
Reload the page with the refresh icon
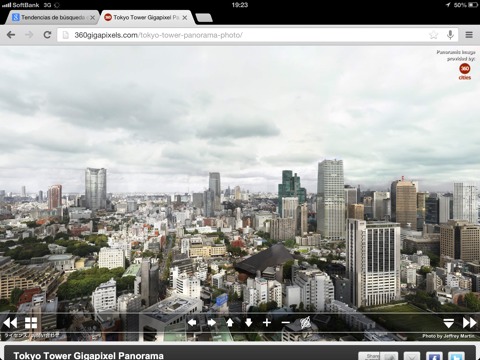coord(47,35)
